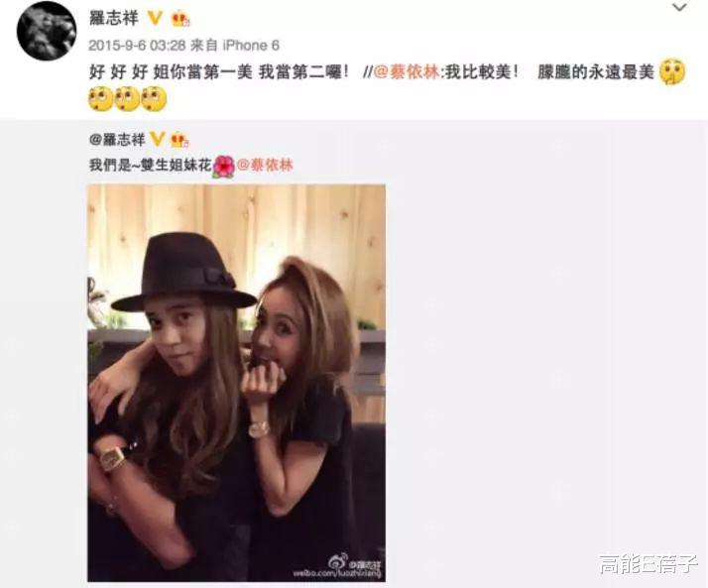The image size is (708, 588).
Task: Click the 'iPhone 6' source link
Action: [x=251, y=46]
